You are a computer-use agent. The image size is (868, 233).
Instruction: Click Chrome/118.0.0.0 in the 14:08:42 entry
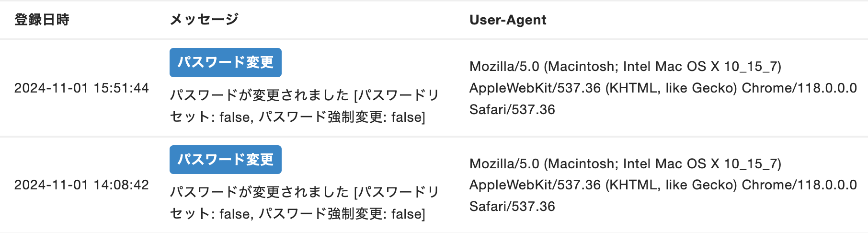point(799,185)
